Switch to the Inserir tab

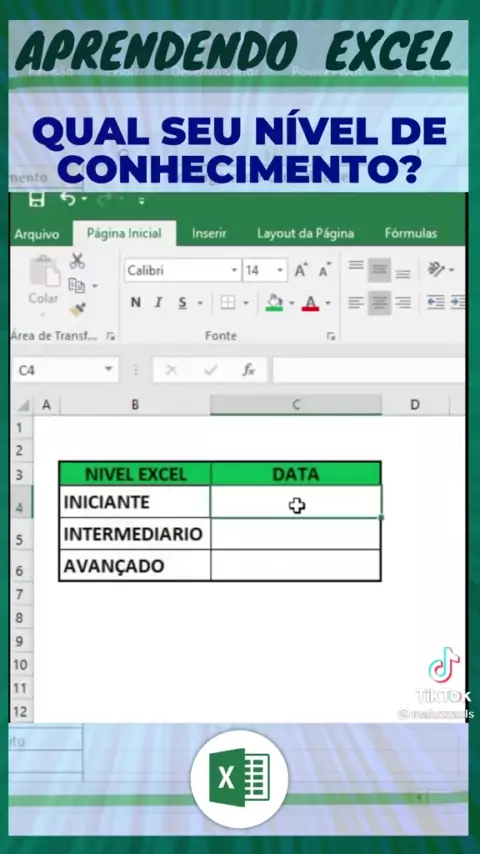pos(209,234)
